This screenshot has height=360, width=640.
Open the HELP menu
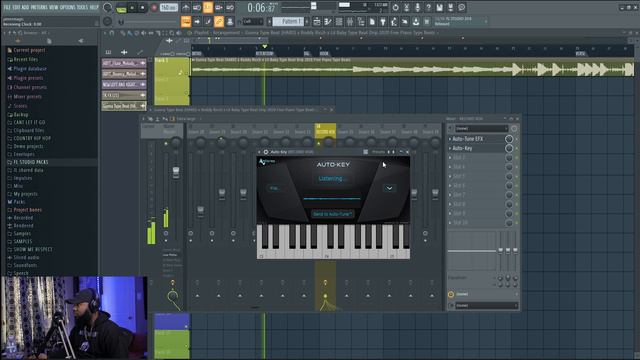pyautogui.click(x=94, y=7)
